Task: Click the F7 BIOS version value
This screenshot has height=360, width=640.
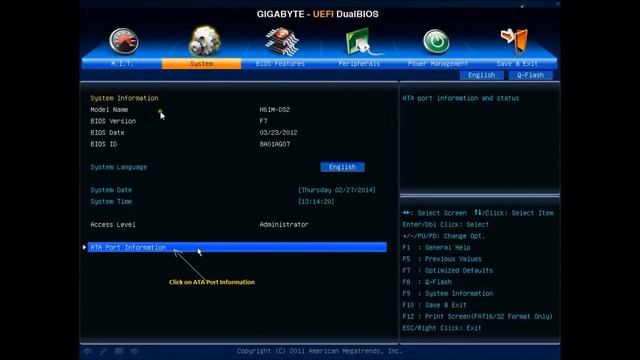Action: coord(264,121)
